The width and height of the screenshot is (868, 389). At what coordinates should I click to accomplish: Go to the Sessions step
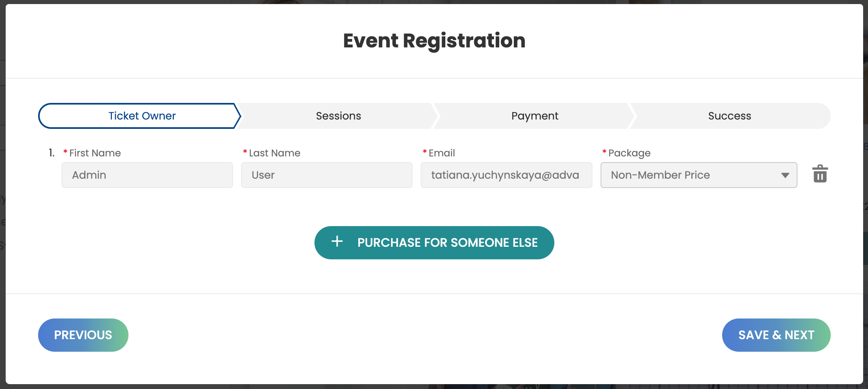click(x=338, y=116)
